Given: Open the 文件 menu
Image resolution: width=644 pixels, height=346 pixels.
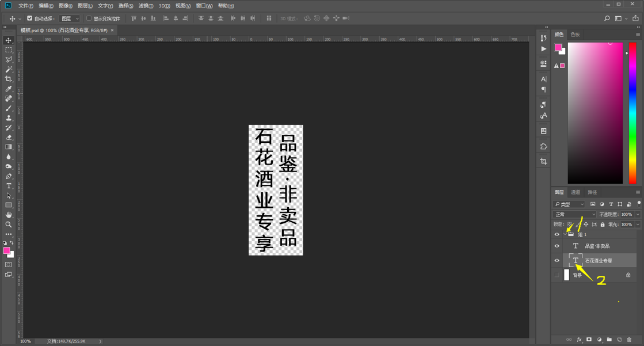Looking at the screenshot, I should pyautogui.click(x=25, y=6).
